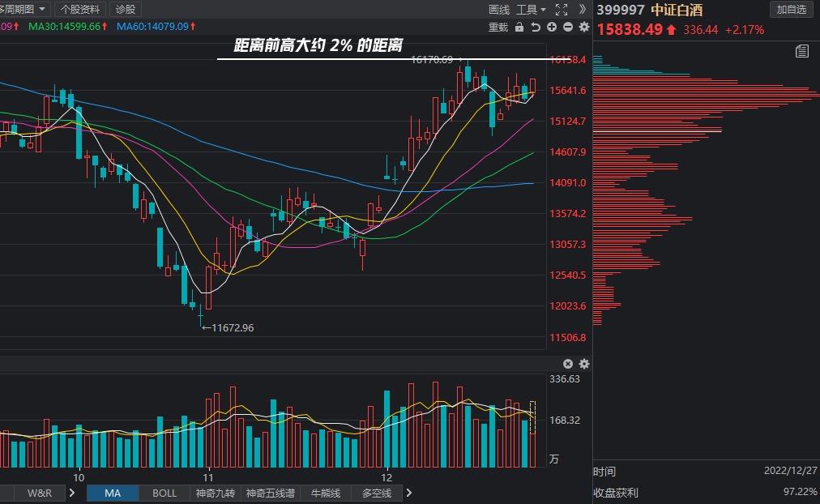Zoom in with the plus circle icon
This screenshot has height=504, width=820.
point(552,28)
